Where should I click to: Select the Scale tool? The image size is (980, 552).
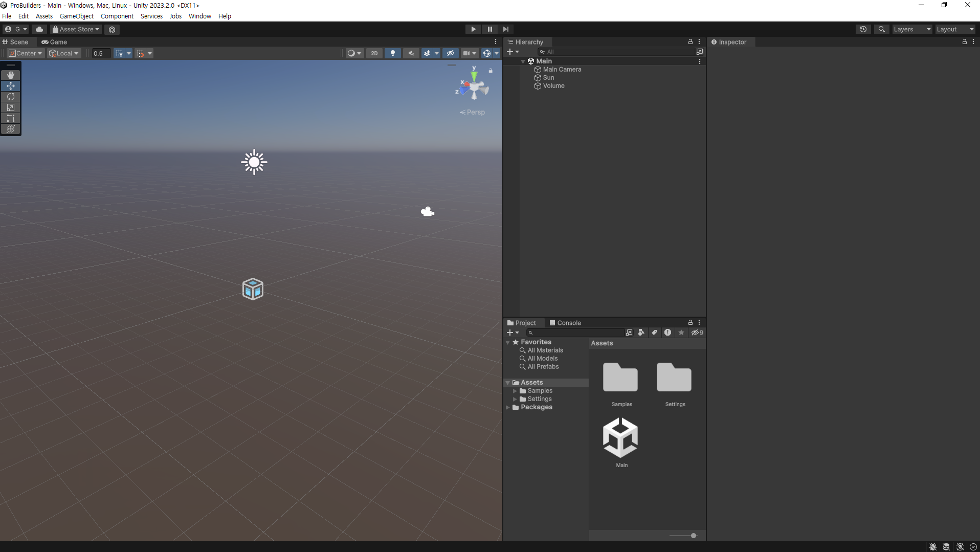11,107
